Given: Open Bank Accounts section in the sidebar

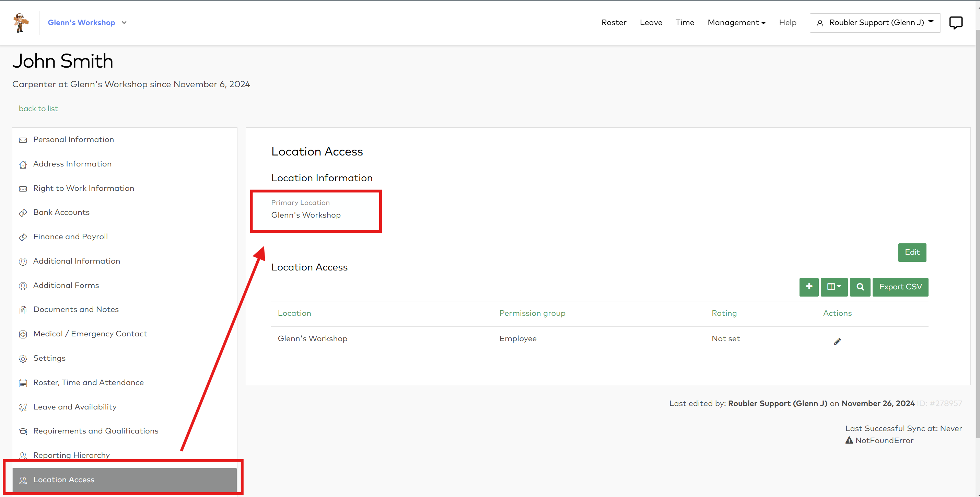Looking at the screenshot, I should click(x=61, y=212).
